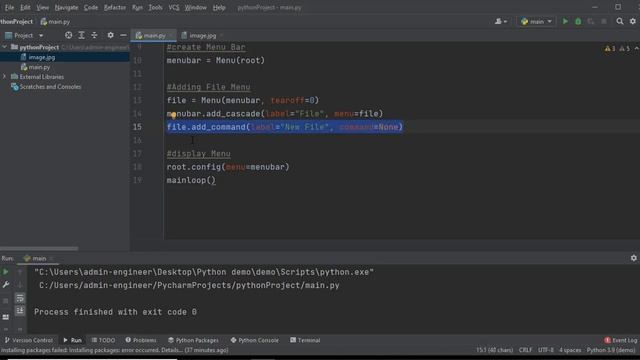Click the main.py breadcrumb in navigation bar

[x=55, y=22]
